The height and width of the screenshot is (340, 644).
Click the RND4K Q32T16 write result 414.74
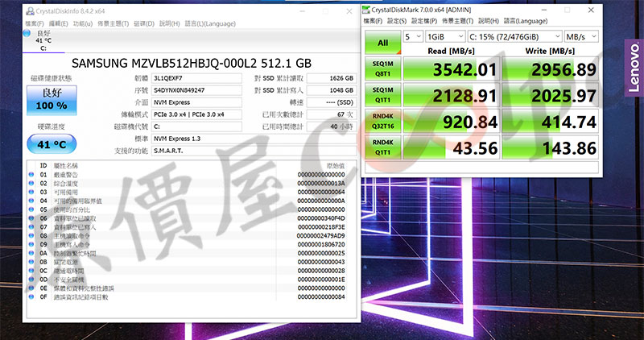point(550,121)
